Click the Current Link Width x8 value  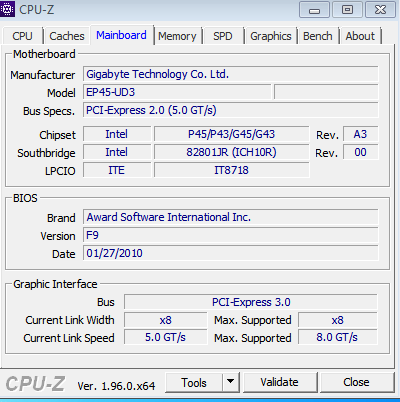pos(166,320)
